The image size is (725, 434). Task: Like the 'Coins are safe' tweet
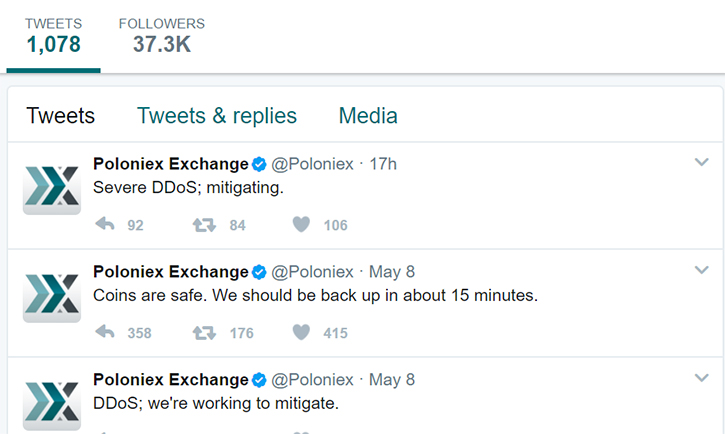tap(301, 332)
